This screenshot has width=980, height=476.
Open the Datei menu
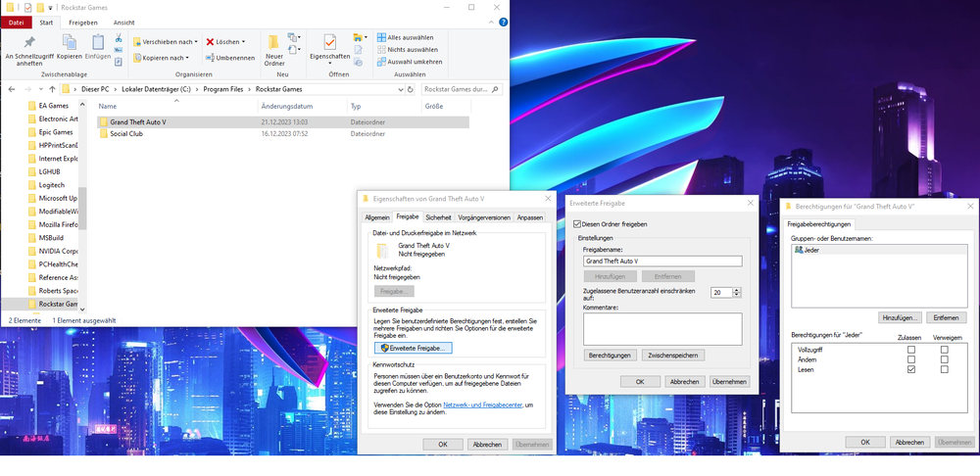tap(16, 23)
